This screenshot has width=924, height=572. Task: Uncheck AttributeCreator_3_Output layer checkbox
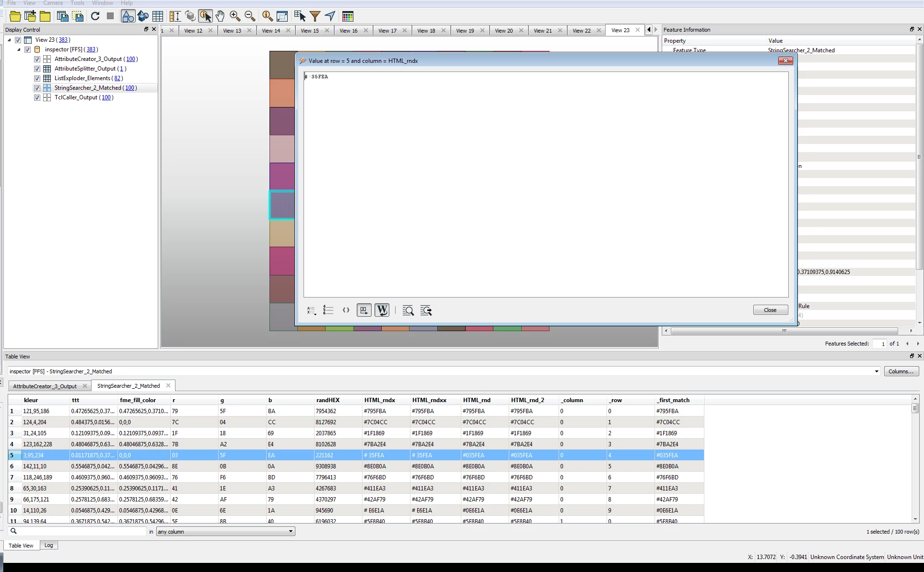pyautogui.click(x=37, y=59)
